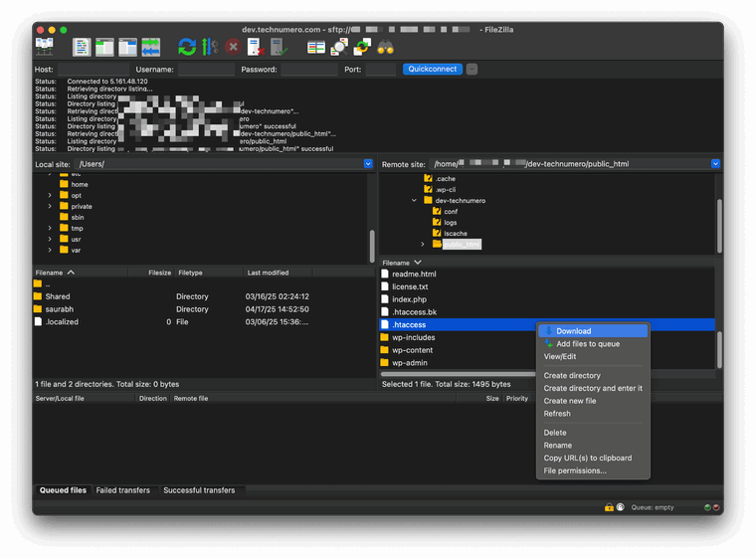Select the wp-content remote folder
756x558 pixels.
[x=412, y=350]
